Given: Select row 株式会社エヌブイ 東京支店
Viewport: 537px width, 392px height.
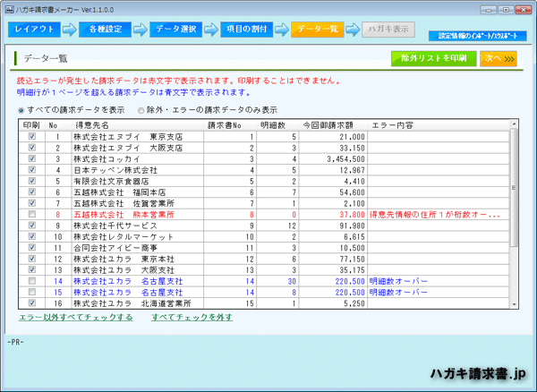Looking at the screenshot, I should point(264,137).
